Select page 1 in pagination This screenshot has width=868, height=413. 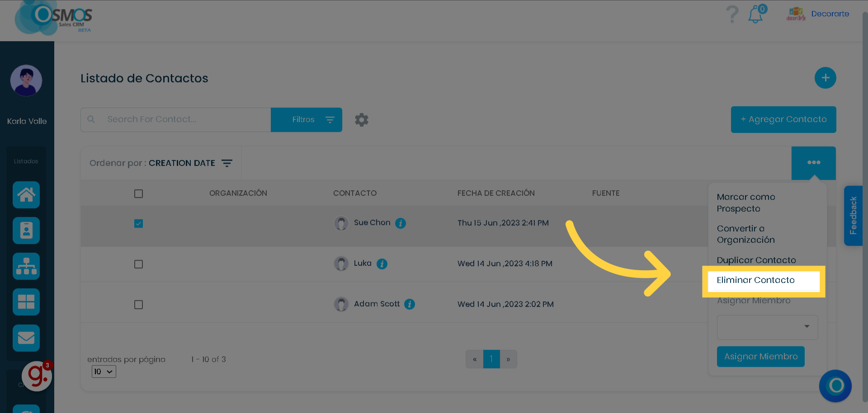click(x=491, y=359)
